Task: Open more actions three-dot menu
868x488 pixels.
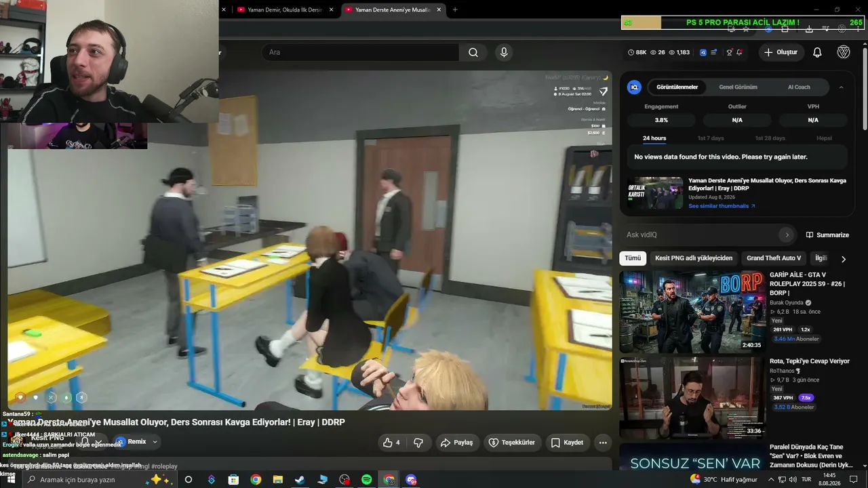Action: [x=603, y=443]
